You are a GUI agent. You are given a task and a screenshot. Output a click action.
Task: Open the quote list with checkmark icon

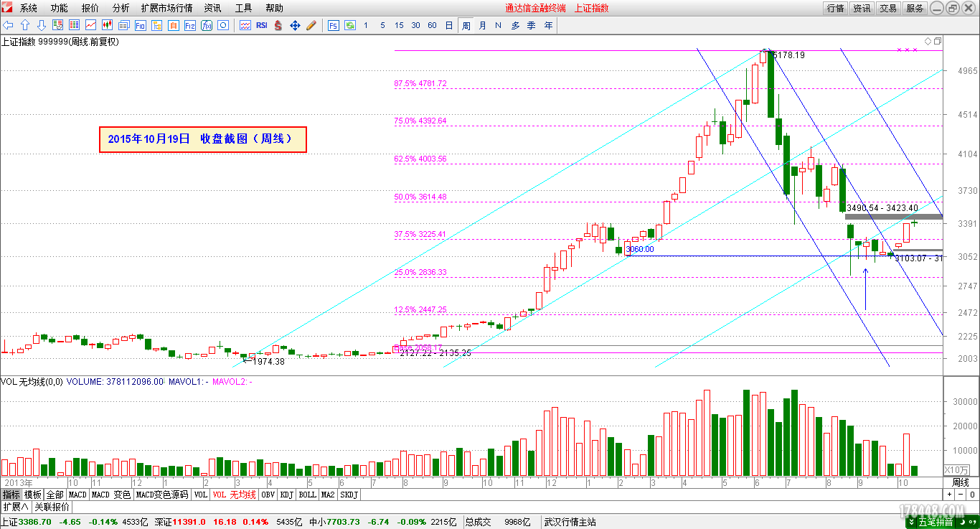58,25
